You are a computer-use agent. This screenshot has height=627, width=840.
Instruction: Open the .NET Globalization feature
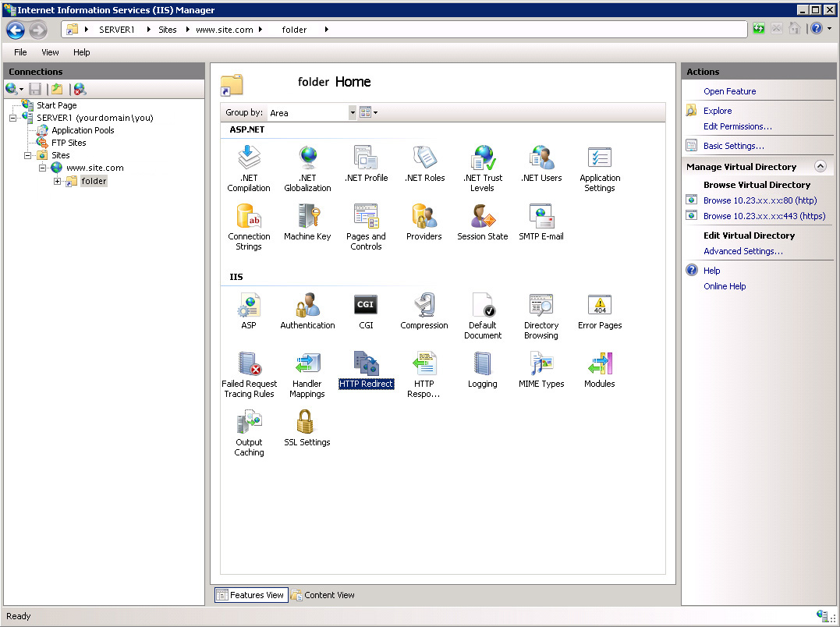pos(307,168)
